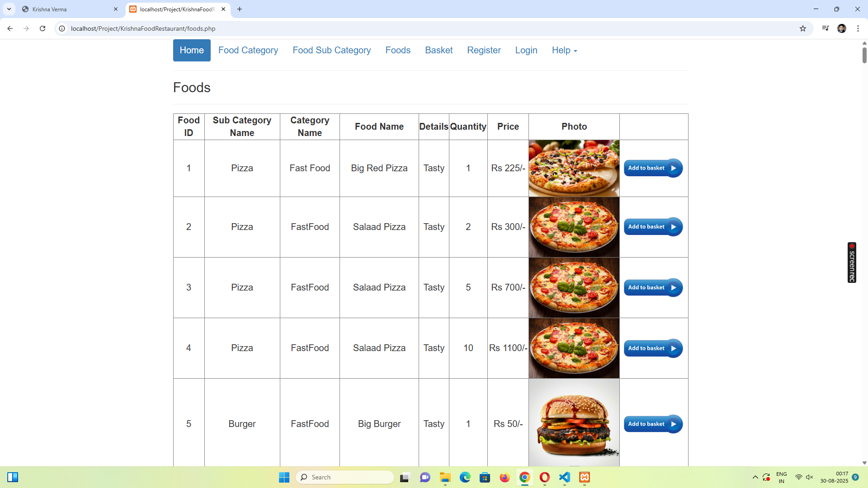This screenshot has width=868, height=488.
Task: Switch to the Krishna Verma tab
Action: tap(70, 9)
